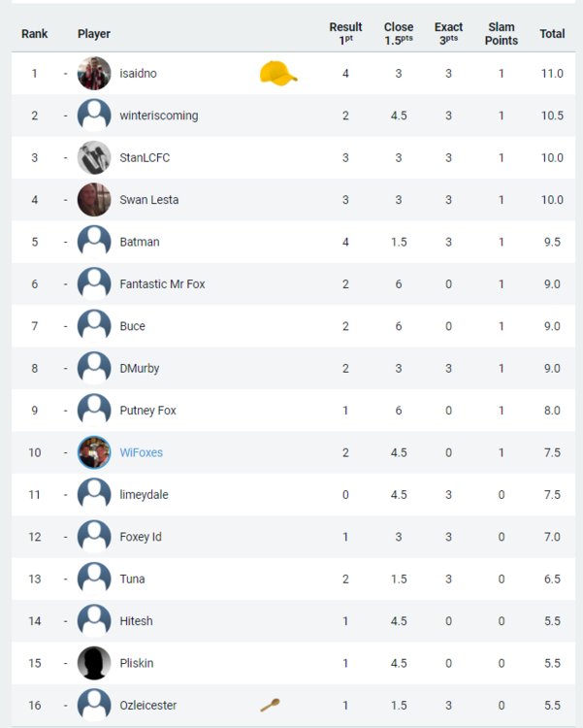Screen dimensions: 583x728
Task: Open the WiFoxes player link
Action: [x=141, y=452]
